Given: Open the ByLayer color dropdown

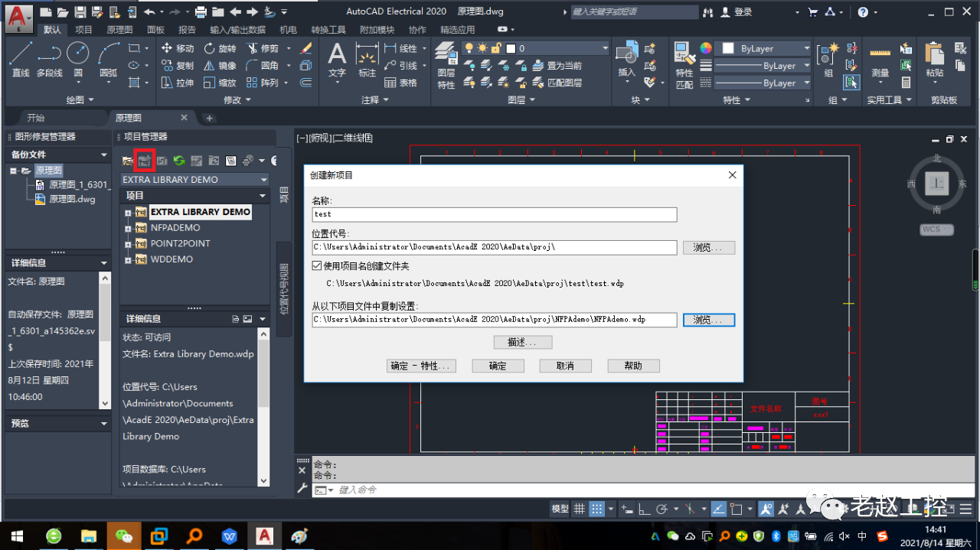Looking at the screenshot, I should pos(806,48).
